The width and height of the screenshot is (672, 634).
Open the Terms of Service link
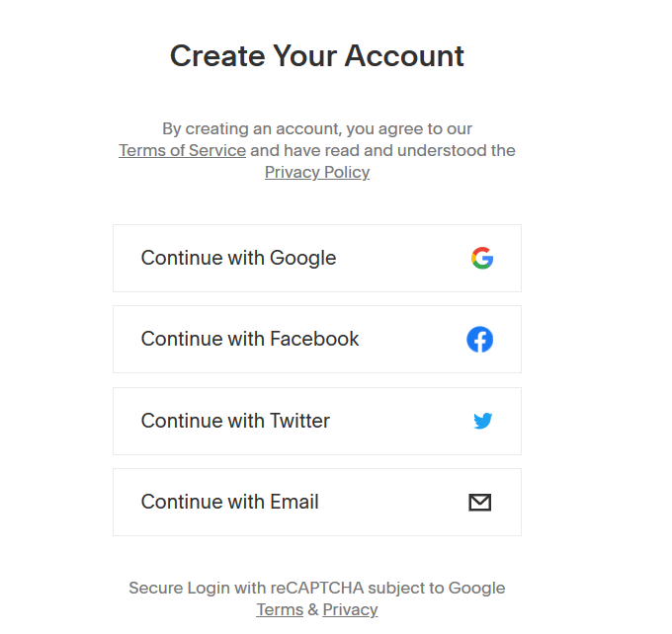point(182,150)
